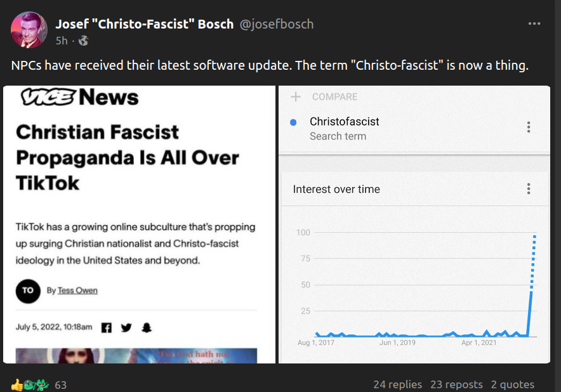The image size is (561, 392).
Task: Click the Snapchat ghost share icon
Action: [147, 327]
